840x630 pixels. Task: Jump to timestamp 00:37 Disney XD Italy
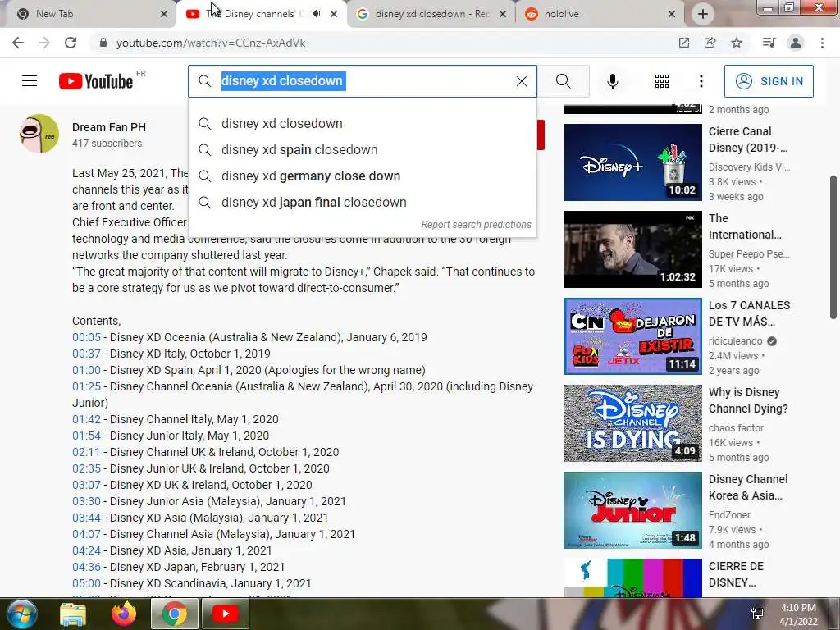tap(86, 354)
